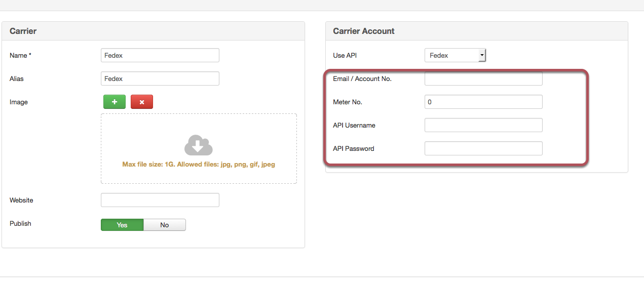This screenshot has width=644, height=283.
Task: Click the Alias input field
Action: [x=160, y=78]
